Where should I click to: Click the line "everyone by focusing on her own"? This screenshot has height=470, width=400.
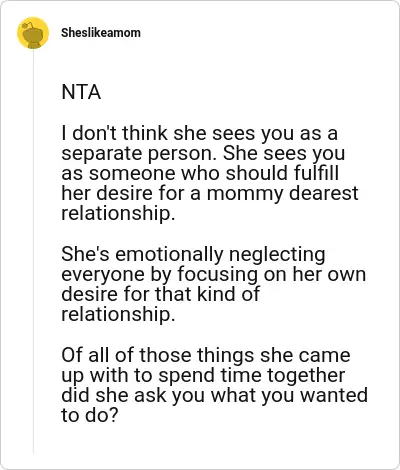point(214,274)
